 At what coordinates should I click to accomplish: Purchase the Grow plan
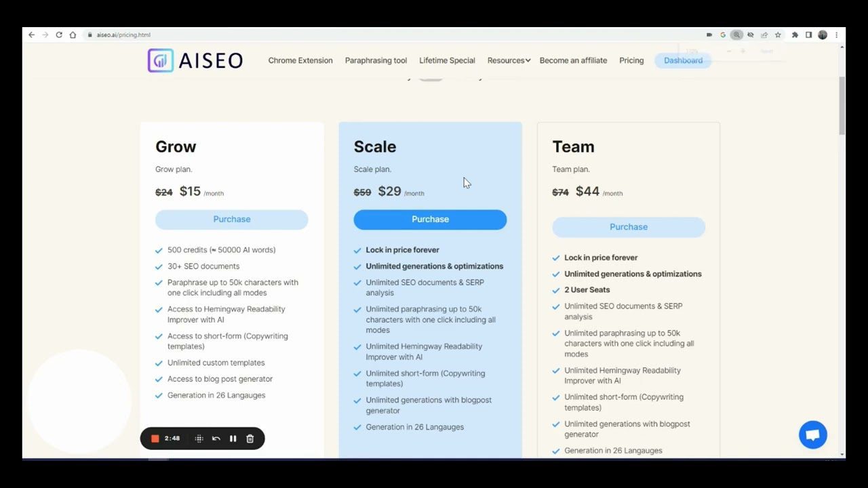tap(232, 220)
